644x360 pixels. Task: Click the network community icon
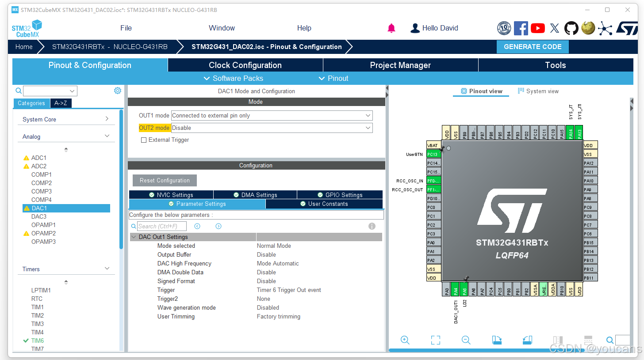coord(605,29)
